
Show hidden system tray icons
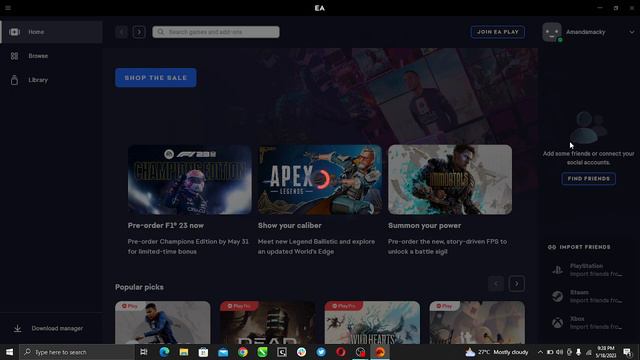(x=540, y=352)
